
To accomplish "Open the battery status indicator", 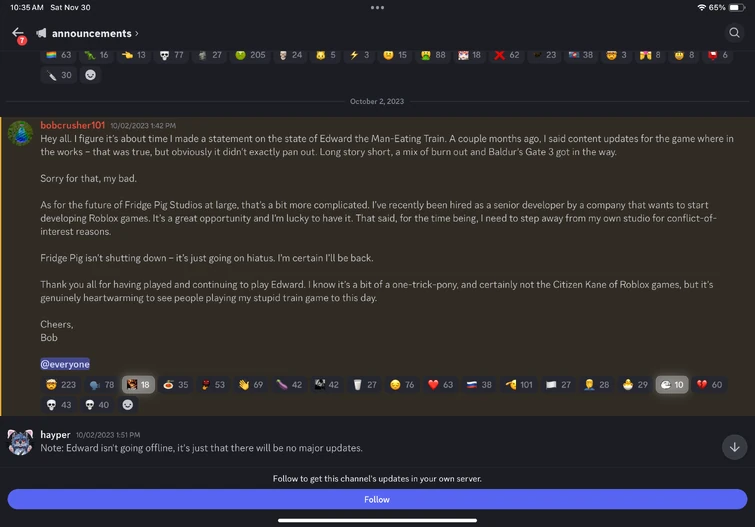I will coord(737,8).
